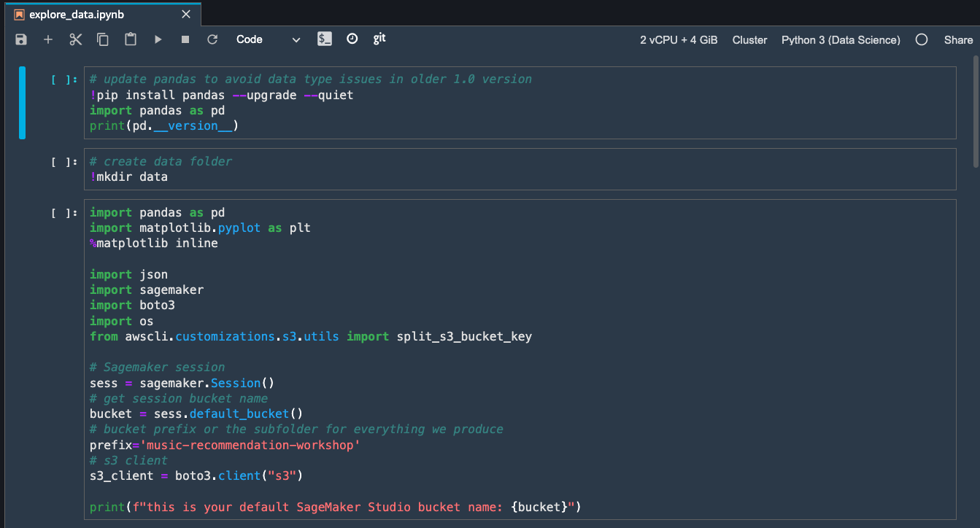The height and width of the screenshot is (528, 980).
Task: Click the comment '# get session bucket name'
Action: (x=179, y=398)
